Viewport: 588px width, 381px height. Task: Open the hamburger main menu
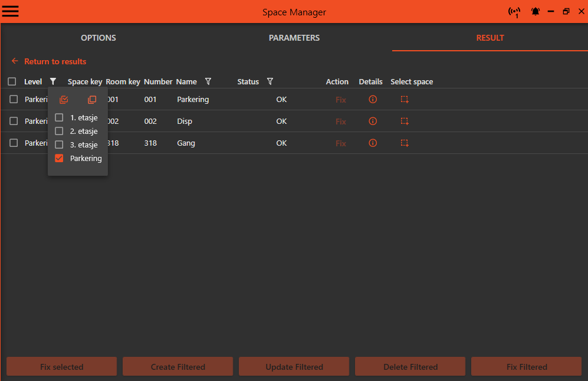point(11,12)
